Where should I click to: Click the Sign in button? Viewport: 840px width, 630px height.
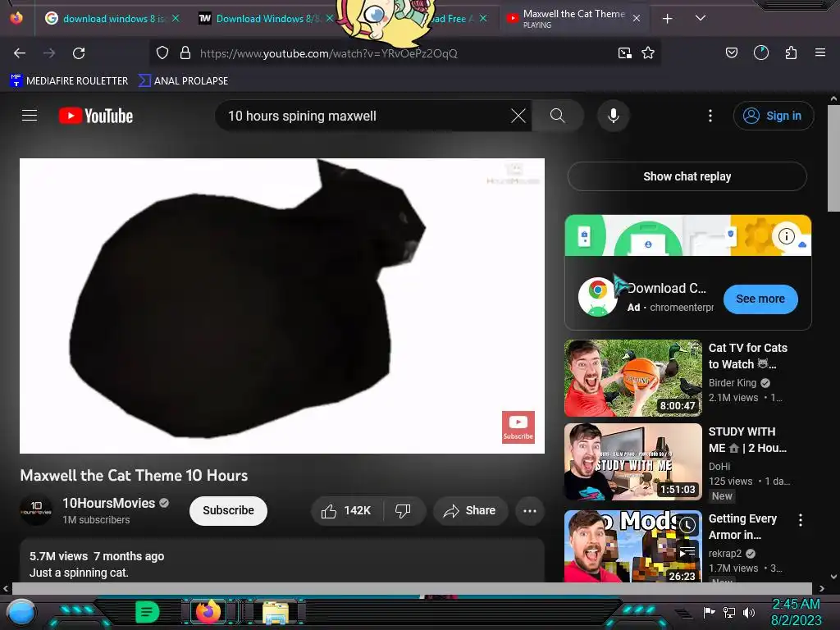tap(773, 116)
